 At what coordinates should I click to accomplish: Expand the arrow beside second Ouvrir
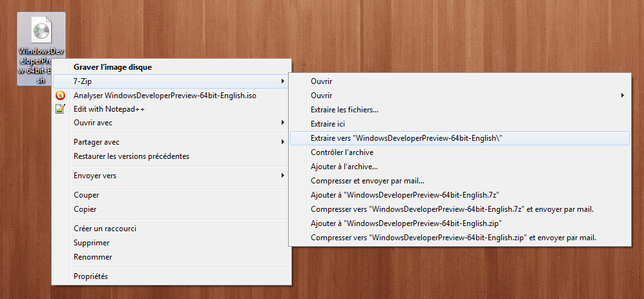[x=623, y=96]
